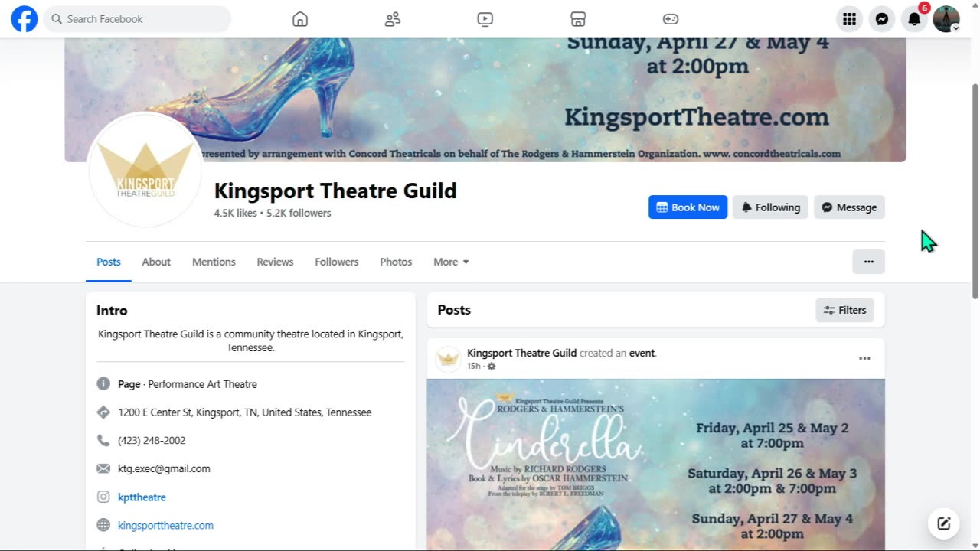Click the Intro heading

[112, 310]
